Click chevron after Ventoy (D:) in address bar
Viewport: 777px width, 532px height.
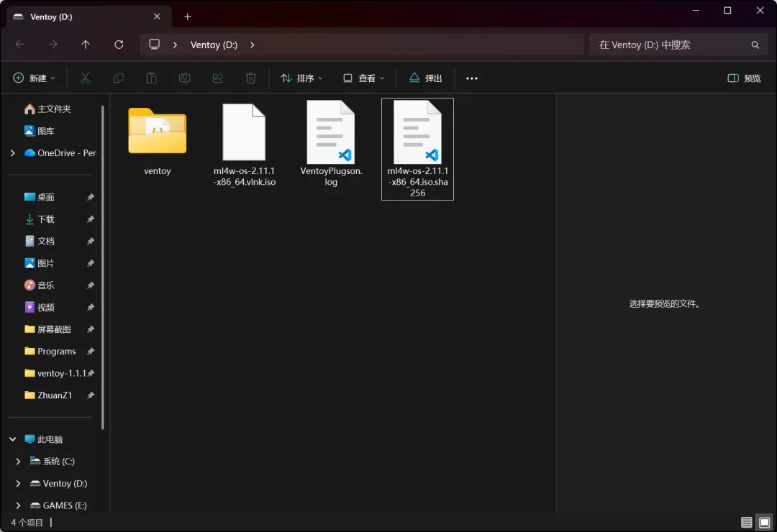tap(253, 45)
